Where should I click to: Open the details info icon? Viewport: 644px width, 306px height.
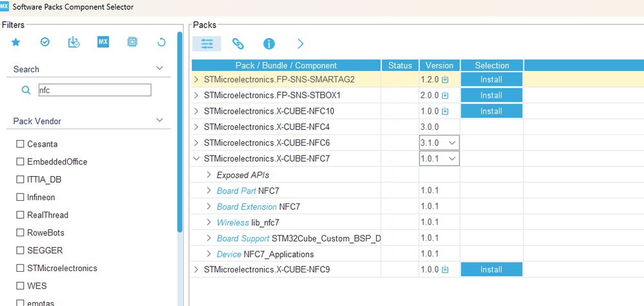[269, 43]
